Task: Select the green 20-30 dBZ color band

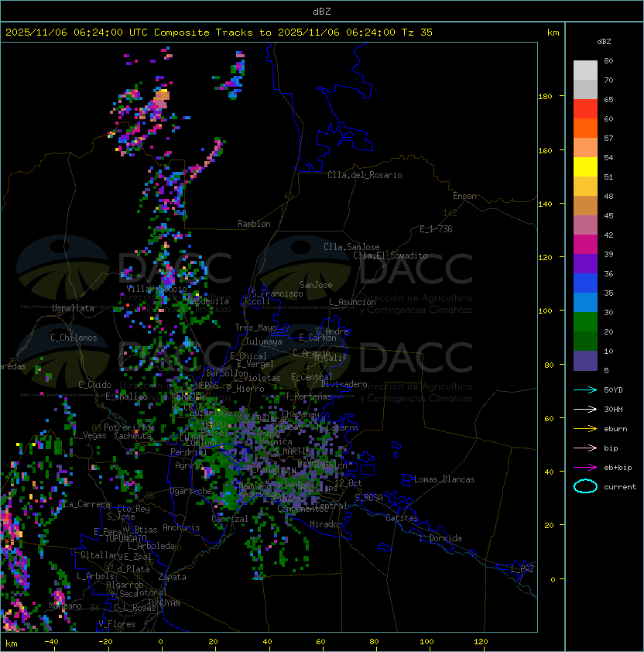Action: click(585, 322)
